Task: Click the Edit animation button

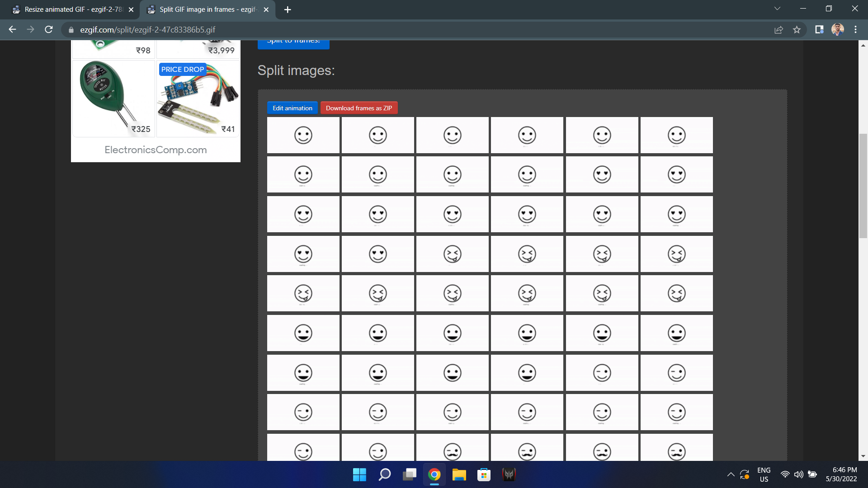Action: coord(292,108)
